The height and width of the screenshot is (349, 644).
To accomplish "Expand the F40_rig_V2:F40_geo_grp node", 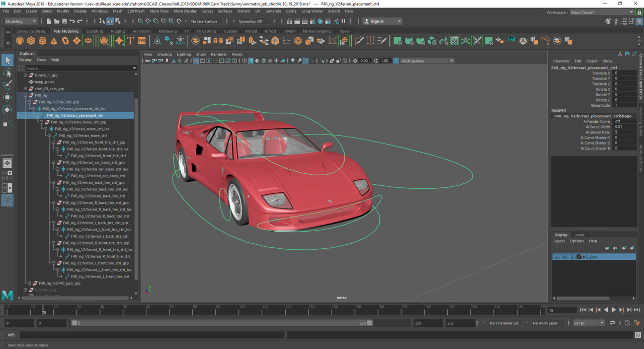I will pyautogui.click(x=29, y=283).
